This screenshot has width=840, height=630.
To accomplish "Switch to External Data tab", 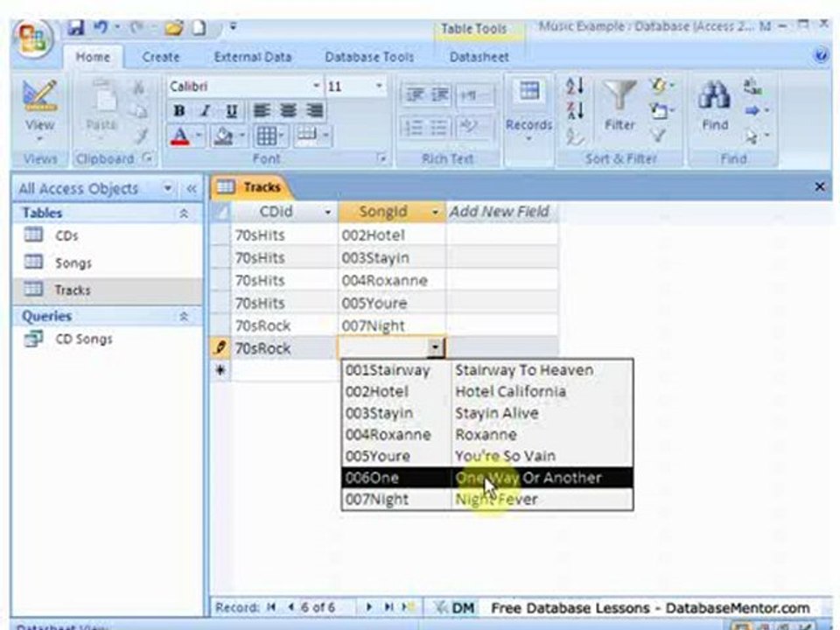I will click(x=252, y=57).
